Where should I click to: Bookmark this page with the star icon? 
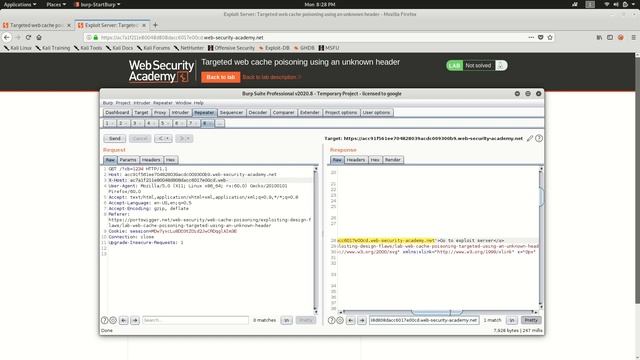tap(550, 37)
